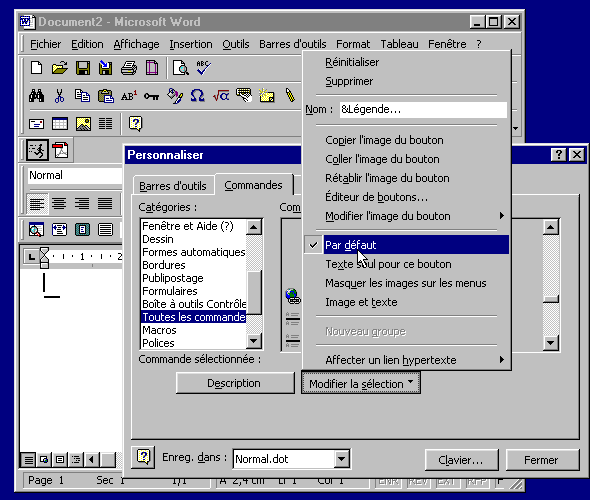The height and width of the screenshot is (500, 590).
Task: Click Éditeur de boutons... entry
Action: click(407, 197)
